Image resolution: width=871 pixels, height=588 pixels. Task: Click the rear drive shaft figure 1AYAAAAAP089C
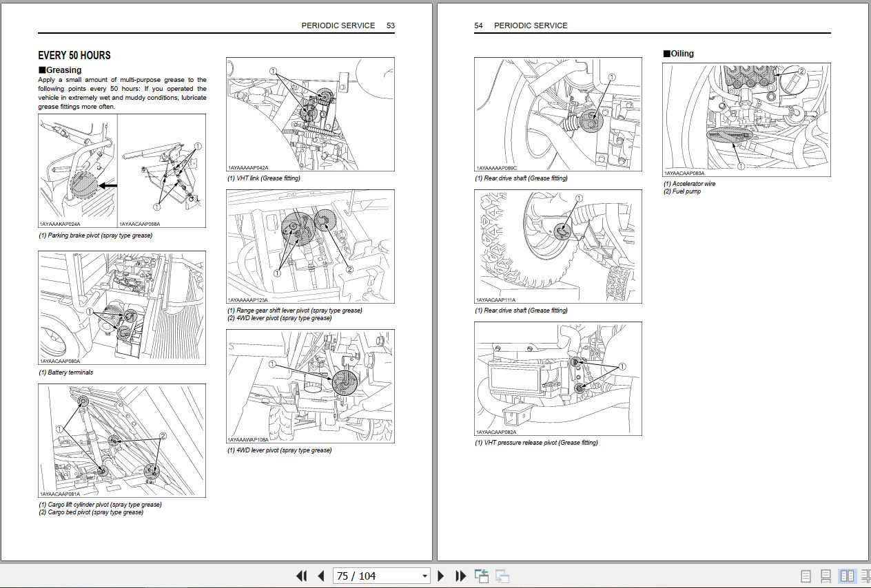(x=557, y=114)
